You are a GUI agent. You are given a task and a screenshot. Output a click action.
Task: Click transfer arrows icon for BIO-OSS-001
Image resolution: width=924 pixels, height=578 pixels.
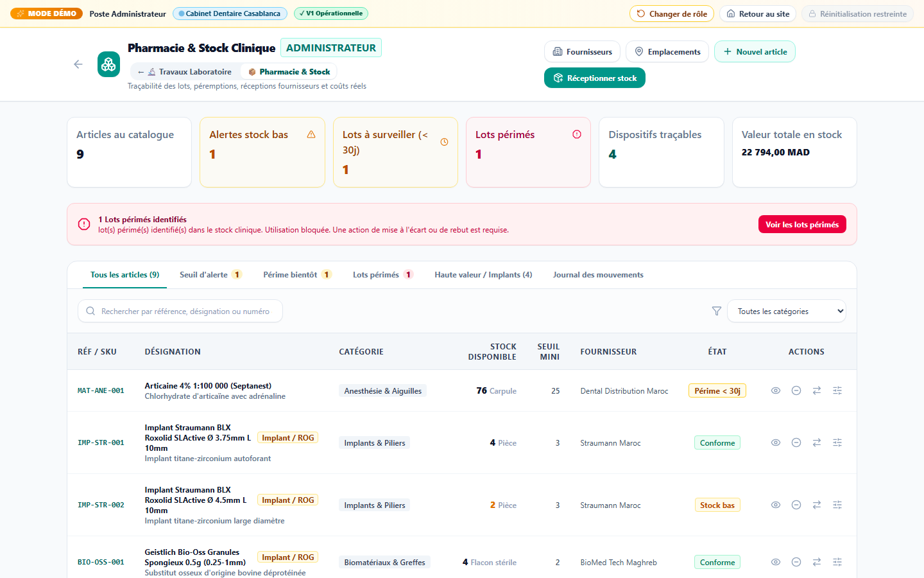tap(817, 562)
